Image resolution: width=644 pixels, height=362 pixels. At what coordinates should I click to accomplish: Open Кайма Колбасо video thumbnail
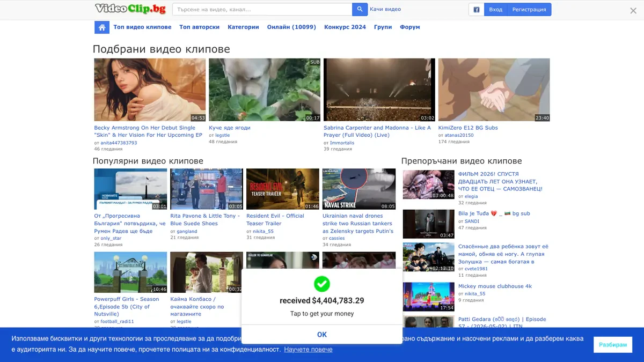[x=207, y=272]
